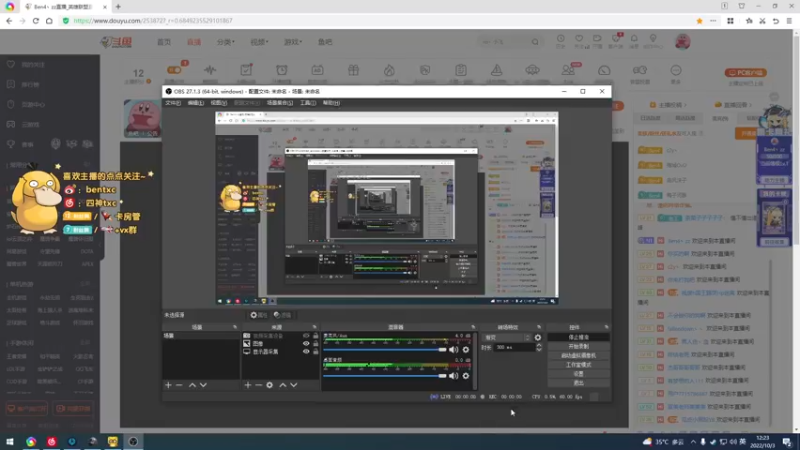Show hidden system tray icons

coord(693,442)
